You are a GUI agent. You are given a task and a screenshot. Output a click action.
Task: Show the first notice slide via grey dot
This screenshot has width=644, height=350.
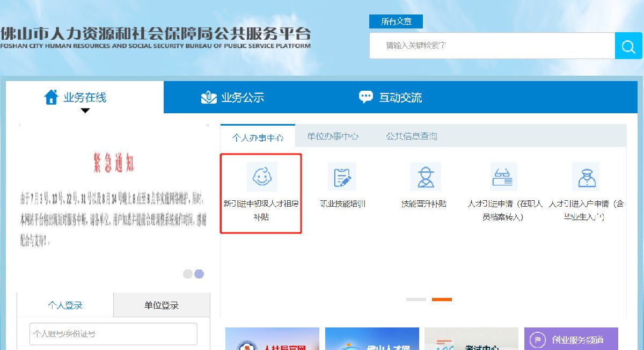pyautogui.click(x=187, y=274)
